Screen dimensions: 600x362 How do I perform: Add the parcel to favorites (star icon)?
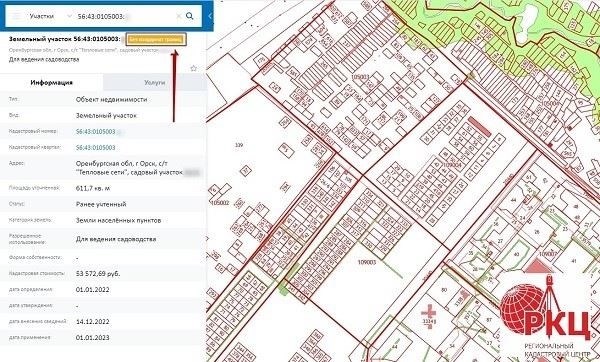tap(193, 68)
